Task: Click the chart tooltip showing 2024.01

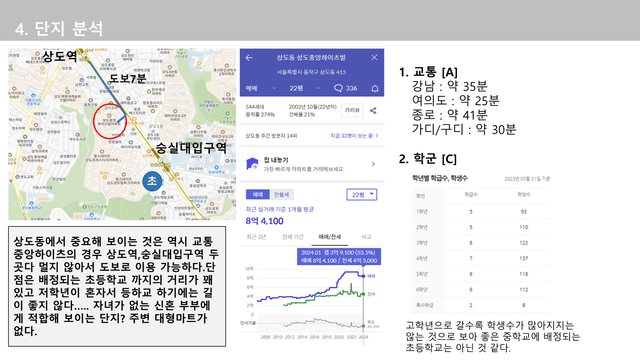Action: [339, 256]
